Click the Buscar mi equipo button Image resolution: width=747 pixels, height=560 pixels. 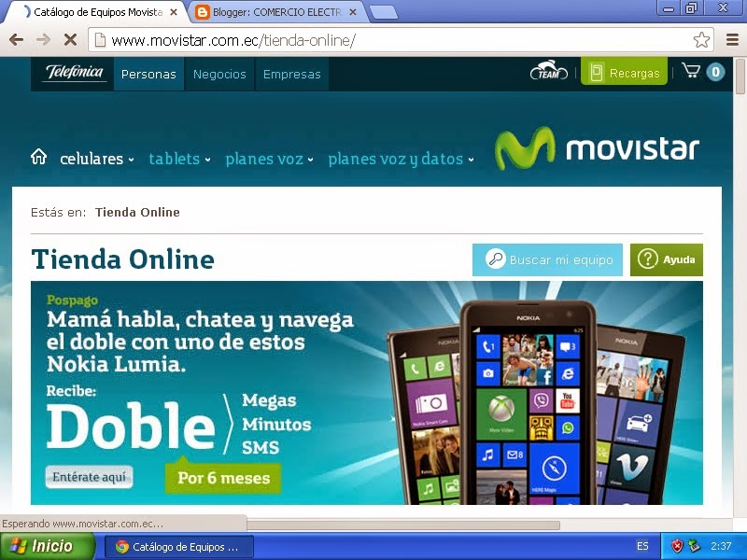547,259
